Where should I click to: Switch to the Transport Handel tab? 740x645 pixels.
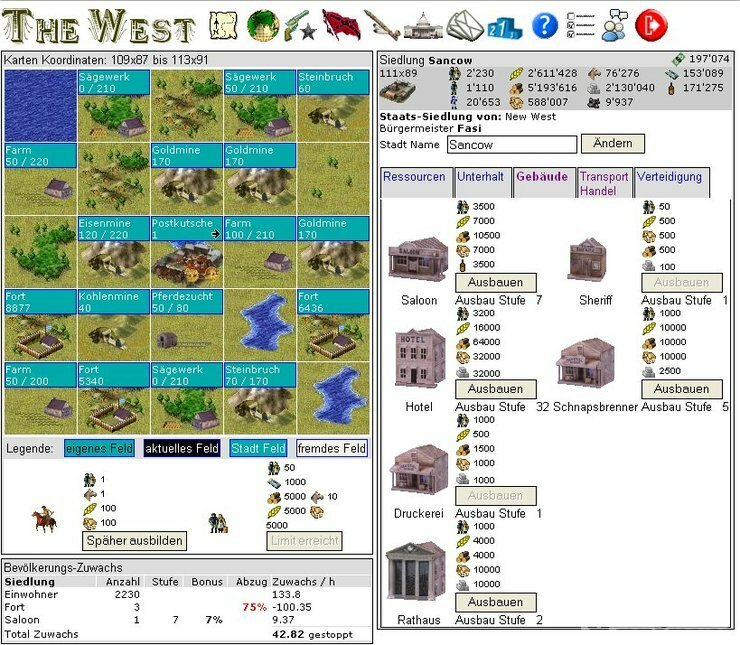tap(604, 183)
